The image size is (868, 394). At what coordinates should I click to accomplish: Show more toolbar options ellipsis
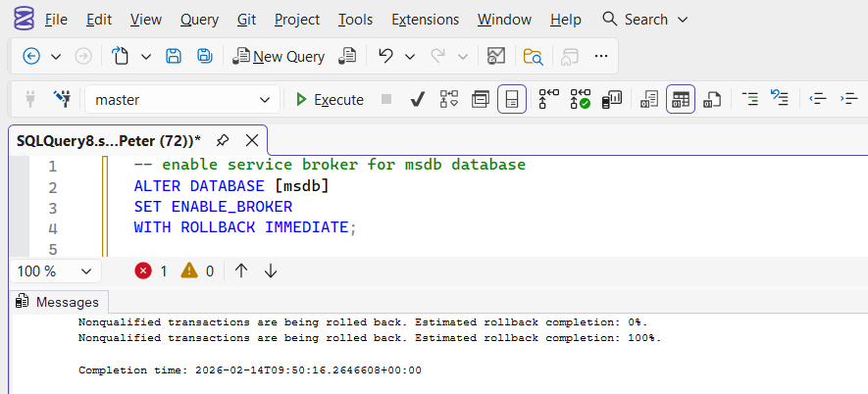601,56
